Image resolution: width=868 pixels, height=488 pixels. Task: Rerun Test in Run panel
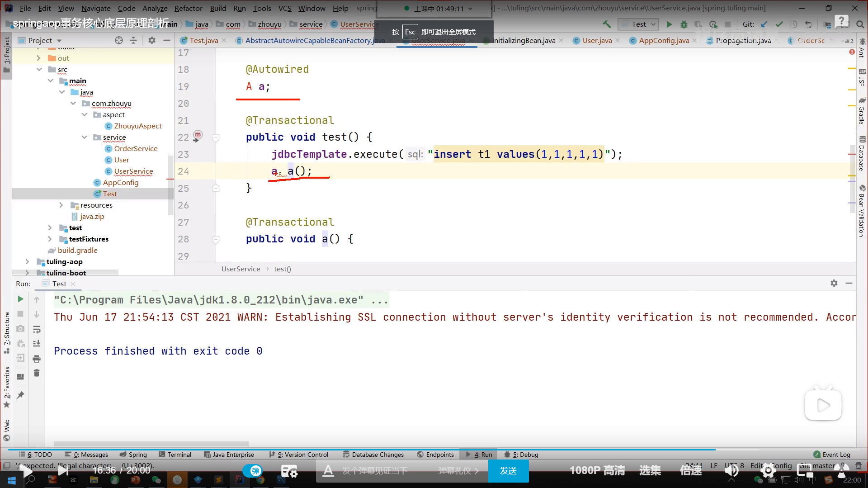click(x=20, y=299)
